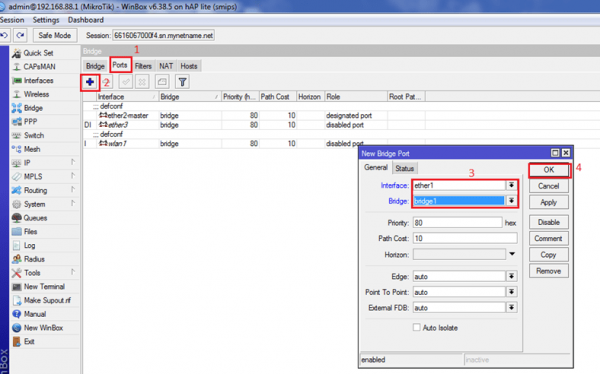This screenshot has width=600, height=374.
Task: Click the Apply button
Action: [x=549, y=202]
